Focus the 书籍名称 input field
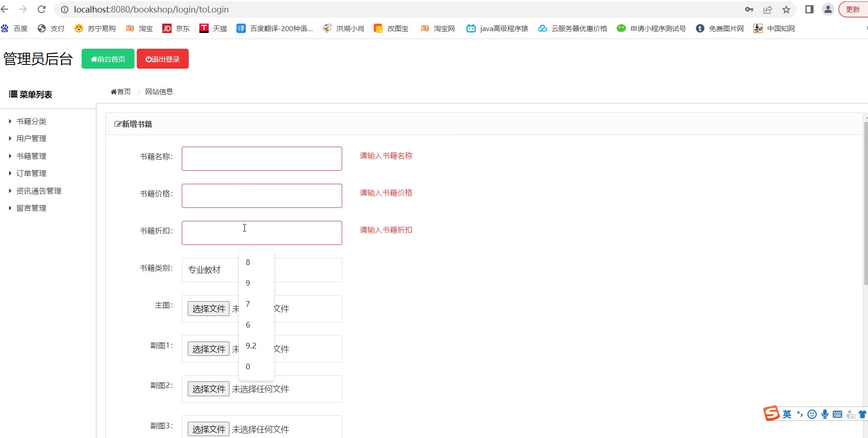Screen dimensions: 868x438 [x=262, y=159]
